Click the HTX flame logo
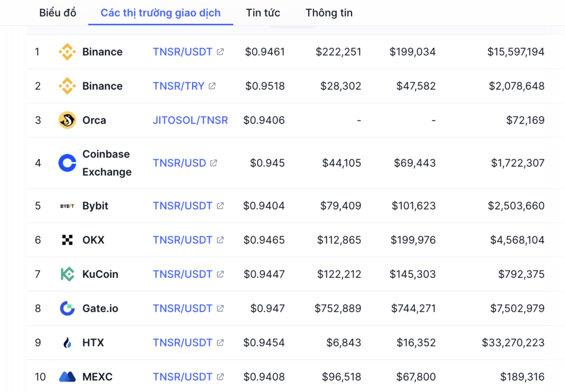Viewport: 565px width, 392px height. click(x=67, y=343)
